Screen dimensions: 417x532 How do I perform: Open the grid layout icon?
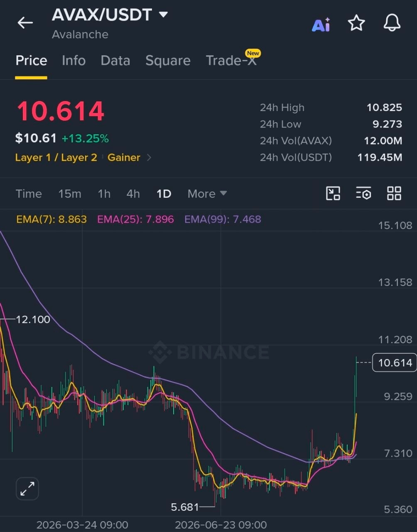click(394, 193)
